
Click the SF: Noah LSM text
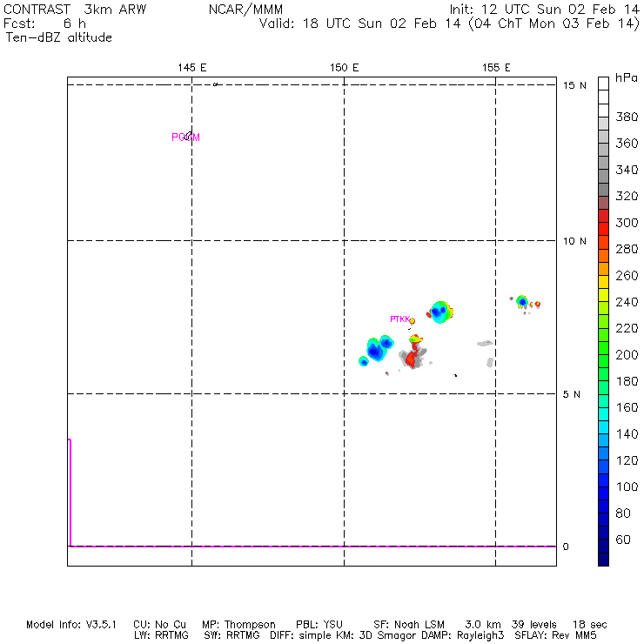pos(409,625)
